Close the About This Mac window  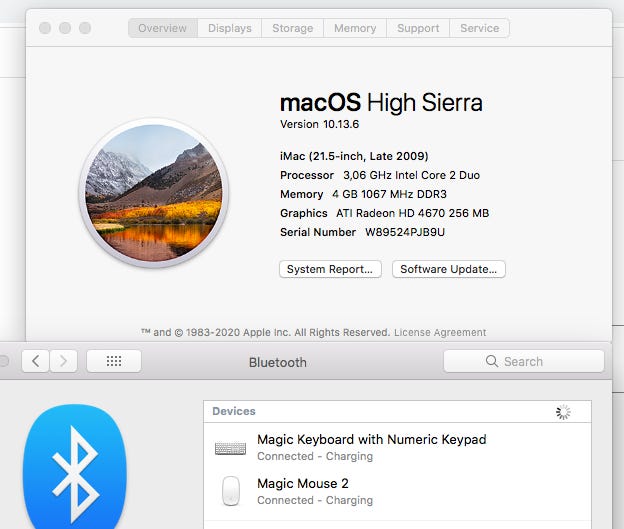click(45, 28)
